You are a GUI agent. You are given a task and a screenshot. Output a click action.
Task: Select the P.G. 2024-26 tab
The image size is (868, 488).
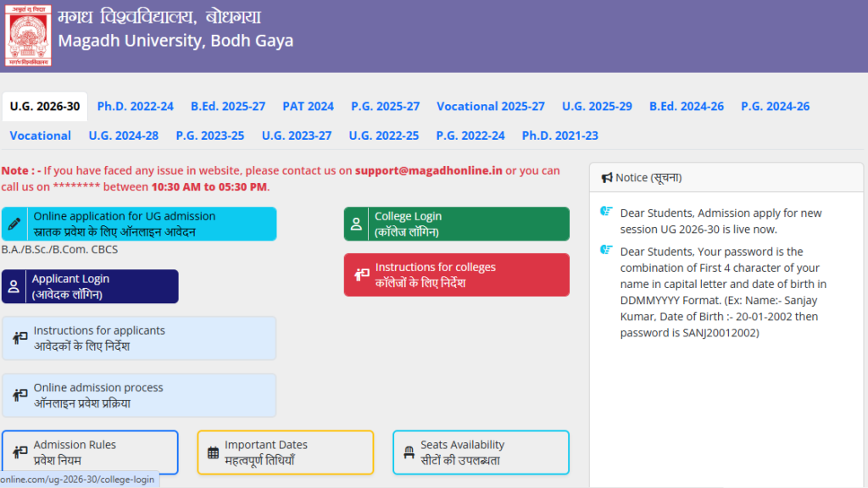point(775,106)
